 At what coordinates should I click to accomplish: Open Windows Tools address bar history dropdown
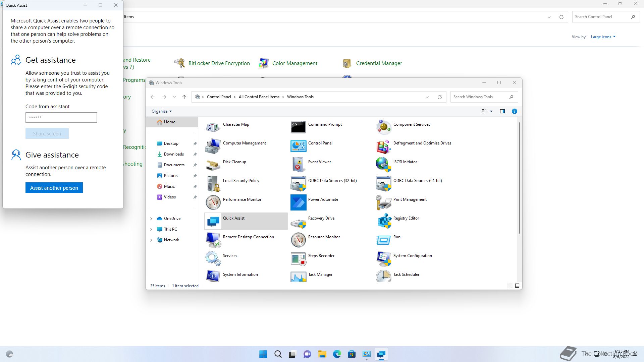(x=427, y=97)
